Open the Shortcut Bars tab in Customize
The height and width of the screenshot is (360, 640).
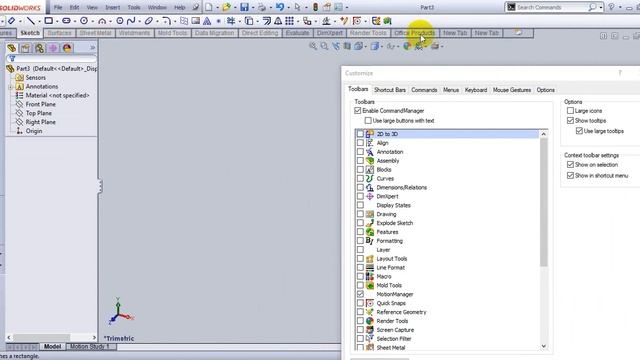click(390, 90)
